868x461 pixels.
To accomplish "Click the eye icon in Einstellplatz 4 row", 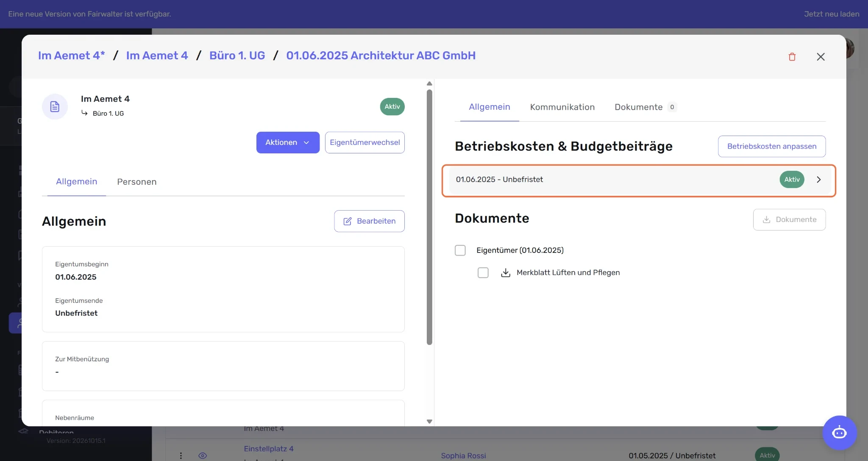I will tap(203, 455).
